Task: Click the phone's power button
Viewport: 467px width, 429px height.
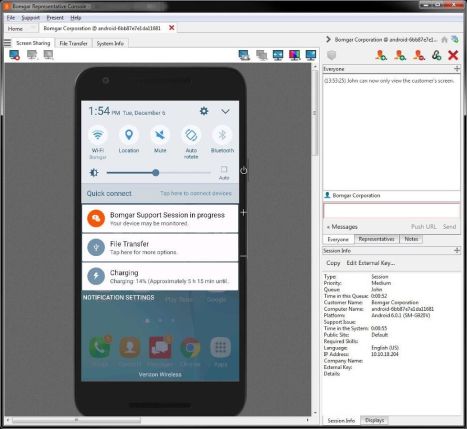Action: (244, 170)
